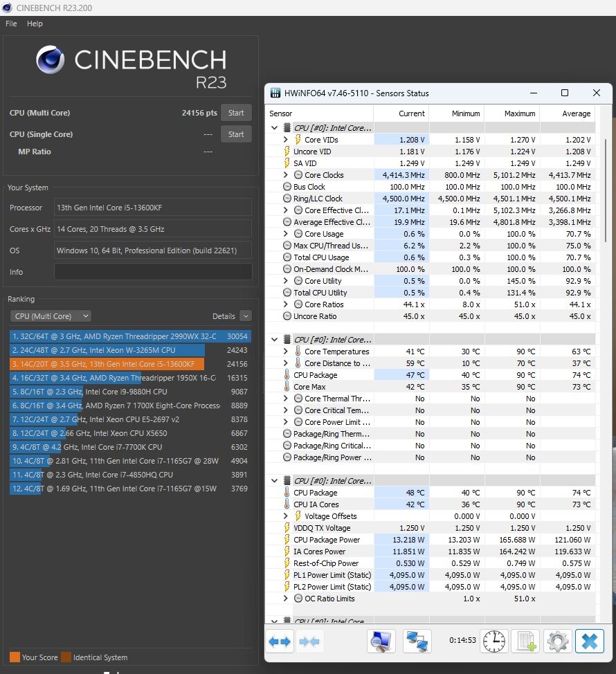
Task: Maximize the HWiNFO64 Sensors Status window
Action: (565, 93)
